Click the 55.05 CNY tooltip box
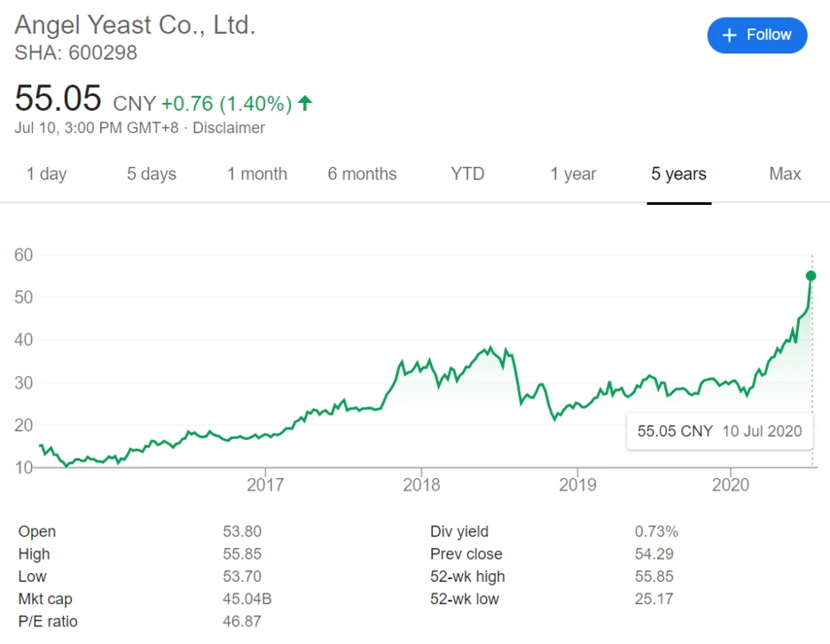 [719, 431]
